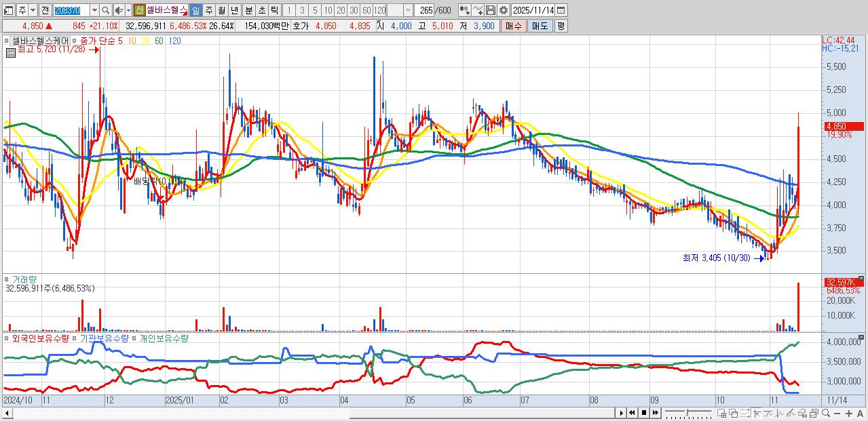Open the dropdown next to the speaker icon

tap(128, 10)
